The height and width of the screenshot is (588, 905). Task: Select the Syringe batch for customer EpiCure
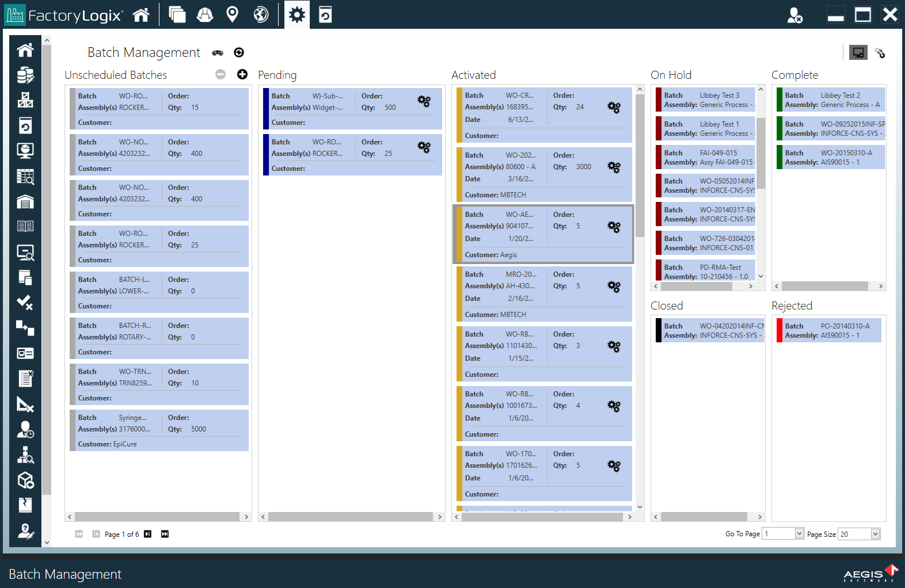coord(159,430)
